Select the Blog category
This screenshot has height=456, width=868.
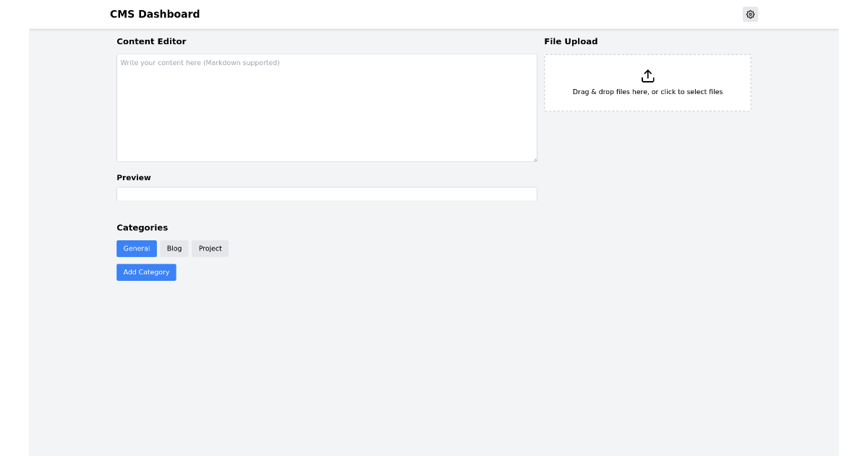174,248
